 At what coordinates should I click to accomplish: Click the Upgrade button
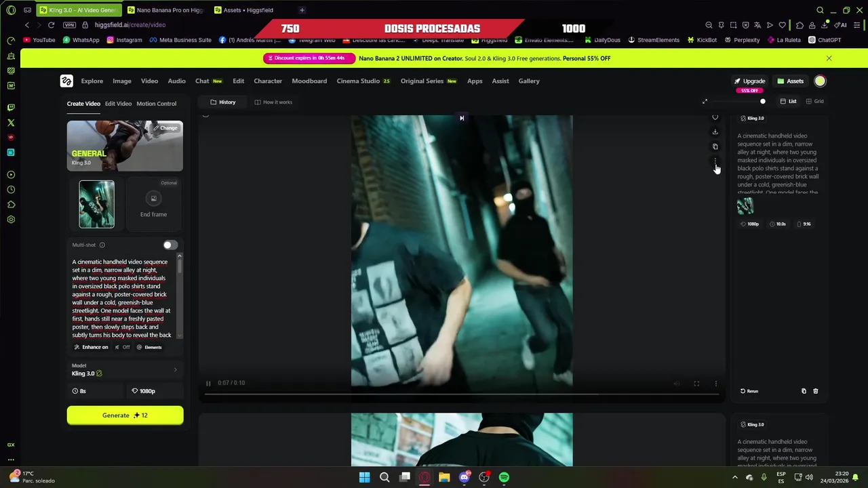point(749,81)
